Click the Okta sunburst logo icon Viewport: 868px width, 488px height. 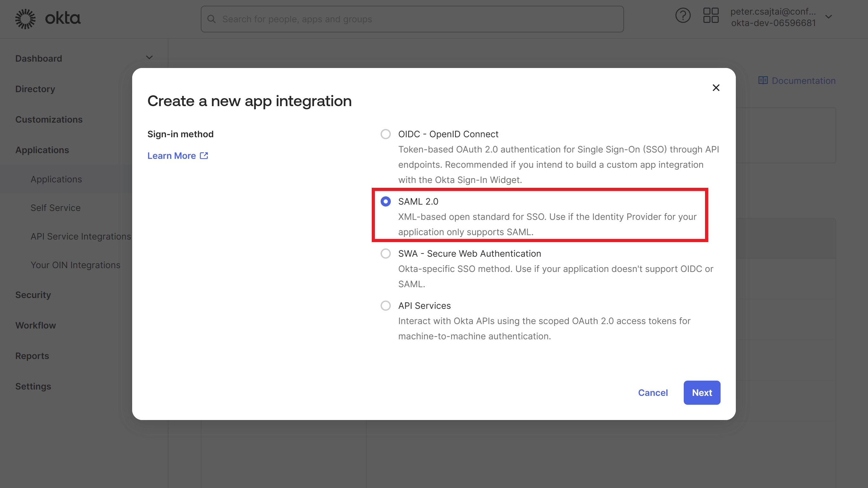[25, 19]
